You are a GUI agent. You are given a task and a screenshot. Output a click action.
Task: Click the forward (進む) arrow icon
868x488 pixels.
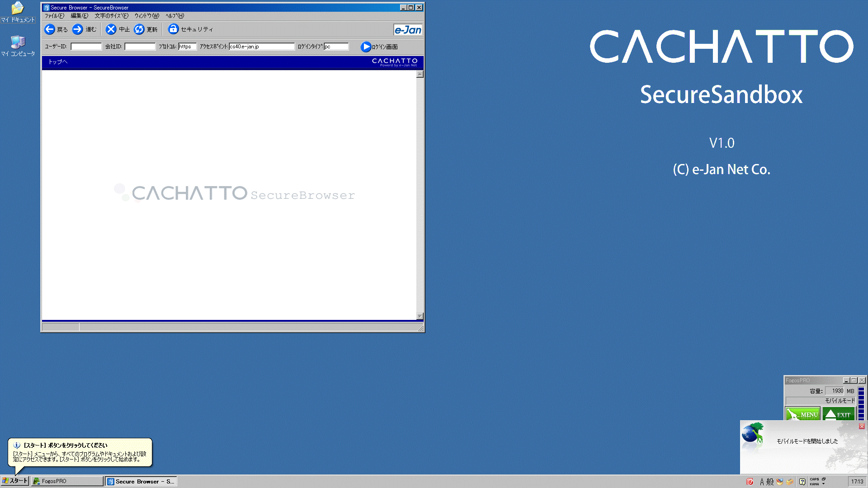78,29
